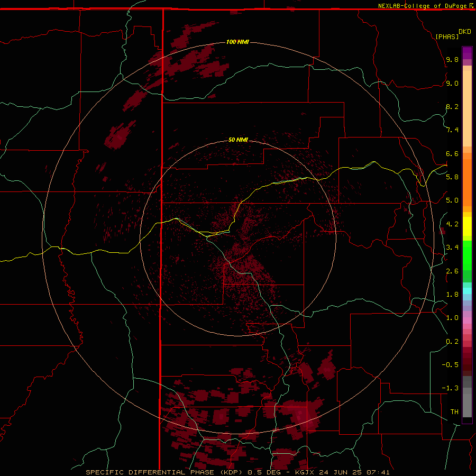Click the 2.6 value on color scale
The width and height of the screenshot is (476, 476).
pyautogui.click(x=452, y=271)
